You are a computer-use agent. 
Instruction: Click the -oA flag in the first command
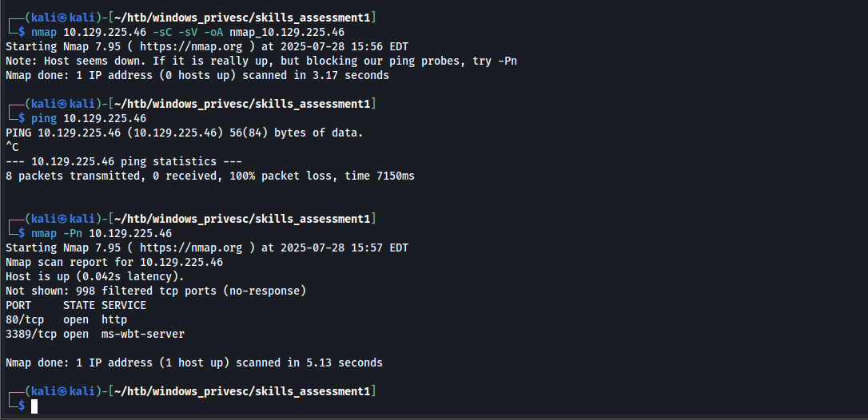point(213,32)
